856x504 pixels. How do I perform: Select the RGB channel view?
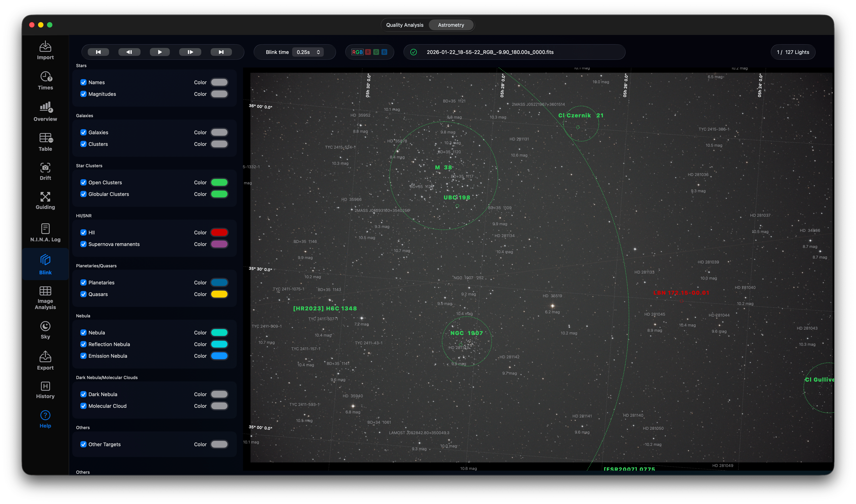[x=357, y=52]
